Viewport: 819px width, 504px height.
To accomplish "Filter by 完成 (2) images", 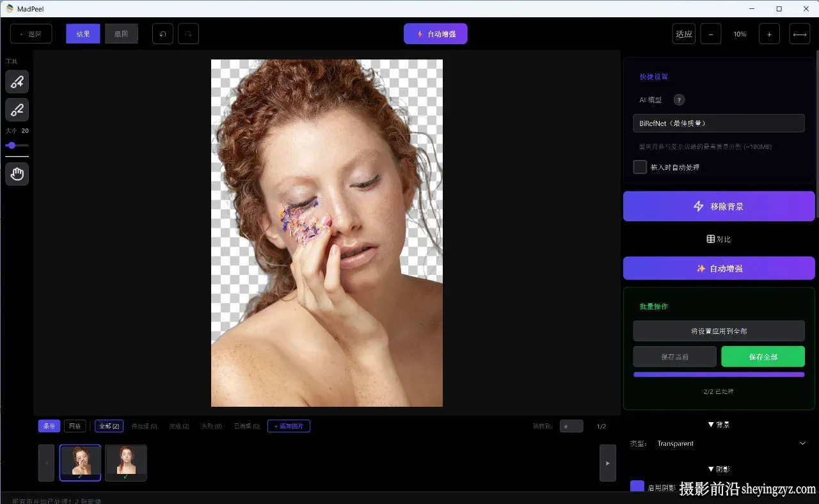I will (179, 426).
